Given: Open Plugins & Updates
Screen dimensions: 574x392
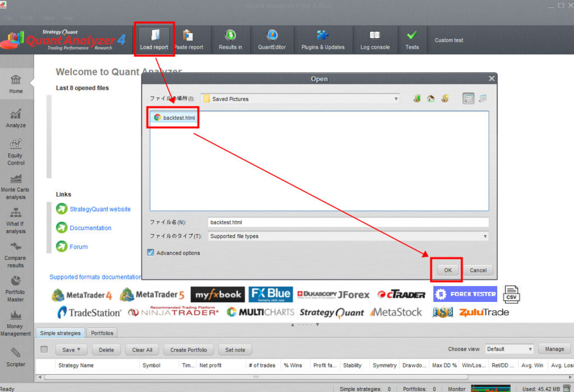Looking at the screenshot, I should tap(322, 40).
